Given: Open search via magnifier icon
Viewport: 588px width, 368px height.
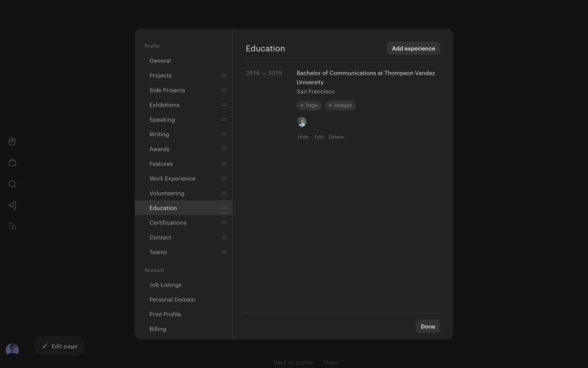Looking at the screenshot, I should [12, 184].
